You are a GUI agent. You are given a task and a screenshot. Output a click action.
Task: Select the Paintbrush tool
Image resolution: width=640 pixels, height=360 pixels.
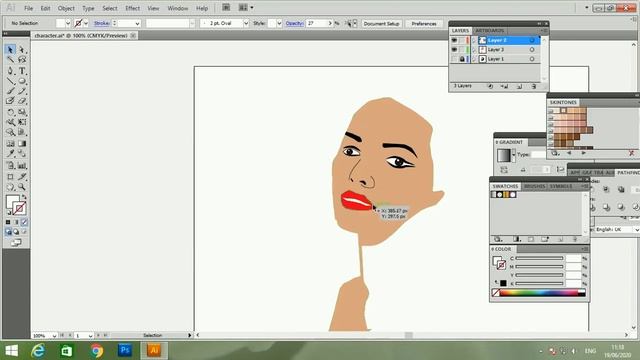click(10, 91)
